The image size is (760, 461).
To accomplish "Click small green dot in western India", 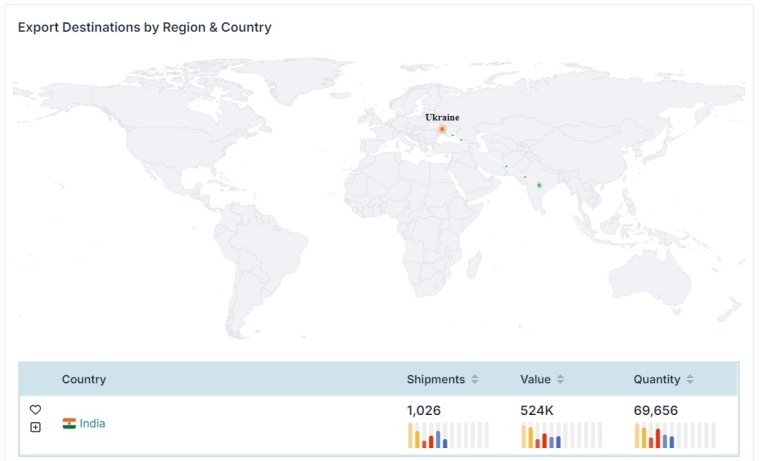I will coord(525,177).
